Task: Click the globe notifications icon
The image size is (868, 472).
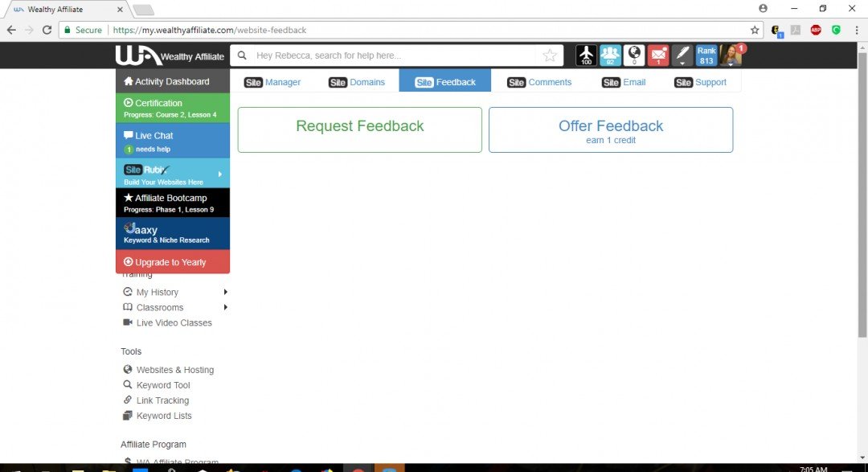Action: 634,55
